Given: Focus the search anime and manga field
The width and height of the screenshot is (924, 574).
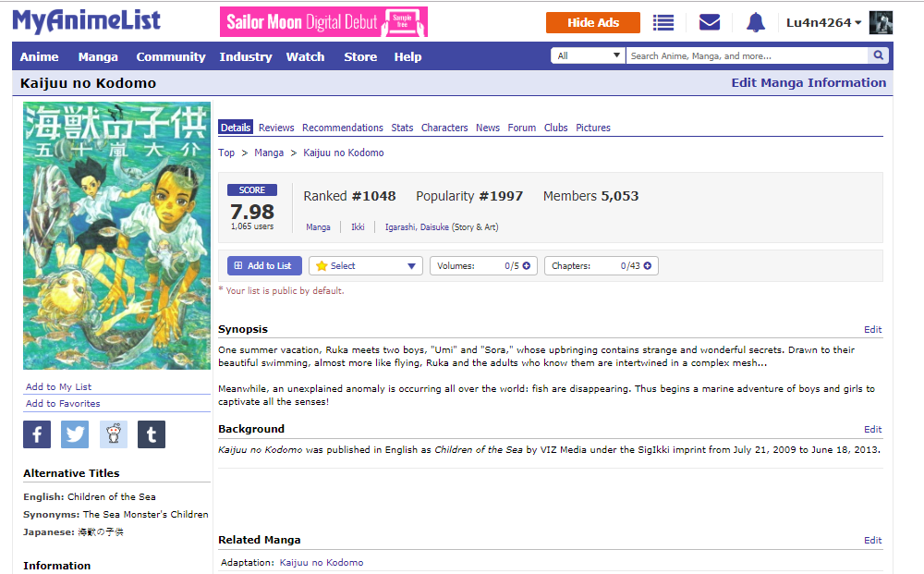Looking at the screenshot, I should (x=747, y=55).
